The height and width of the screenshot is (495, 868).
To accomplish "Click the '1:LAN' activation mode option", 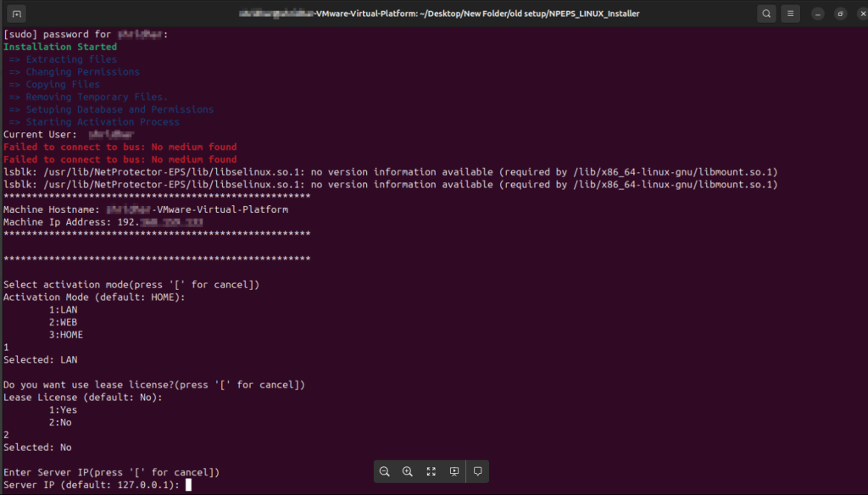I will (x=63, y=310).
